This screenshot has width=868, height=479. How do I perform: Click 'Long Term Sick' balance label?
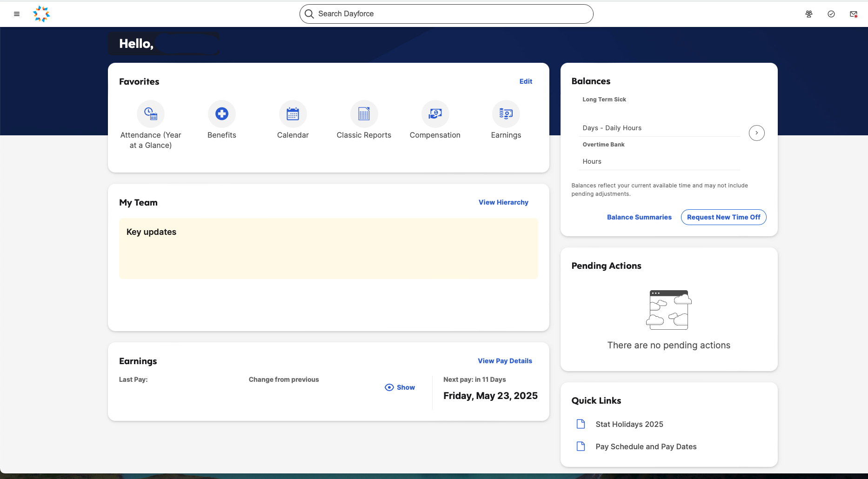604,100
